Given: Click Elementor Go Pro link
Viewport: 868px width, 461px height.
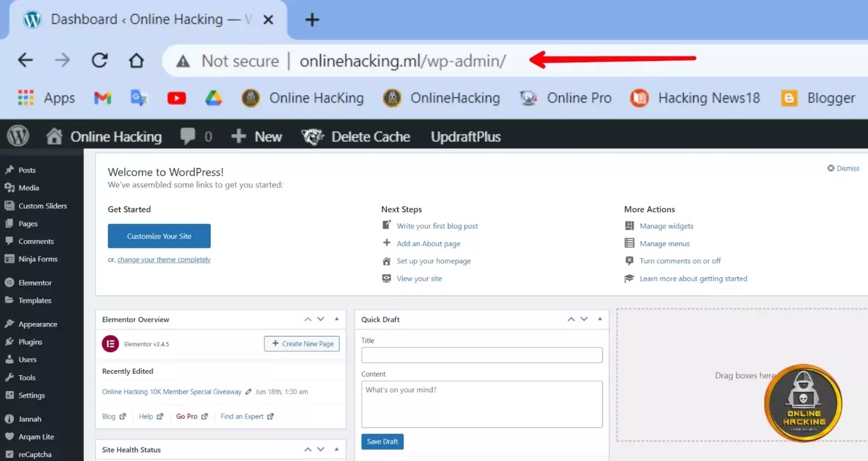Looking at the screenshot, I should tap(192, 416).
